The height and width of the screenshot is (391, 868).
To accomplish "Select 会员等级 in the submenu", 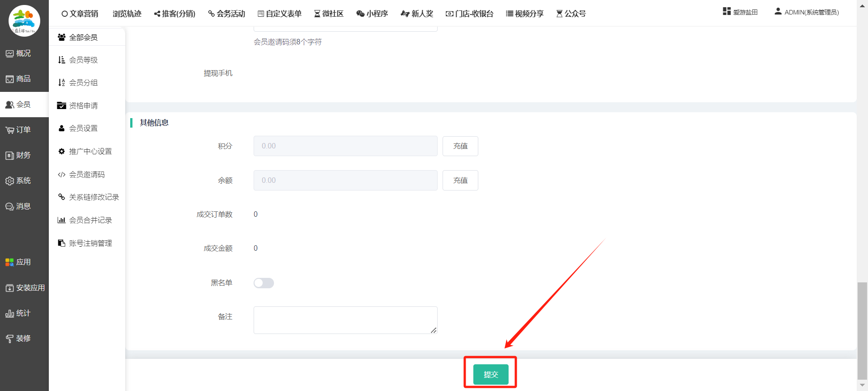I will pyautogui.click(x=83, y=60).
